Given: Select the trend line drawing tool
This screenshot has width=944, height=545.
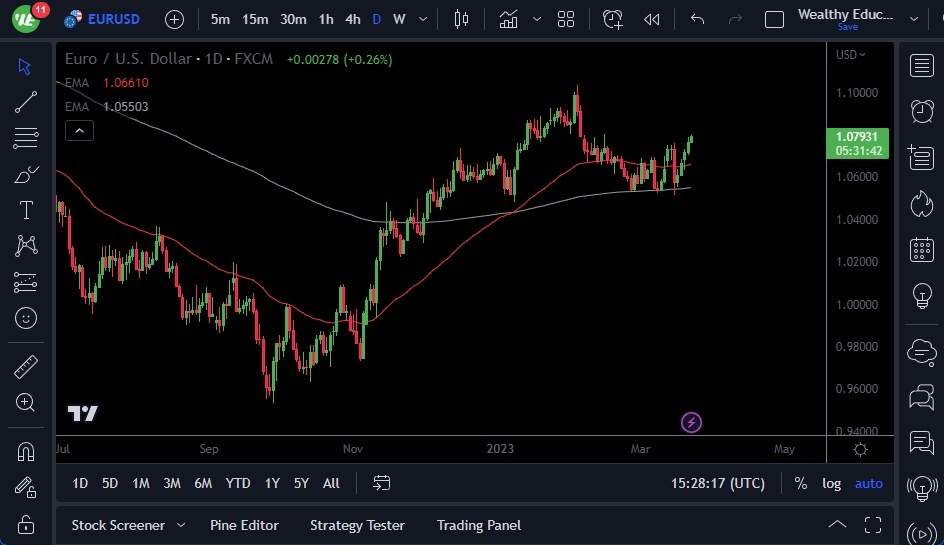Looking at the screenshot, I should tap(26, 101).
